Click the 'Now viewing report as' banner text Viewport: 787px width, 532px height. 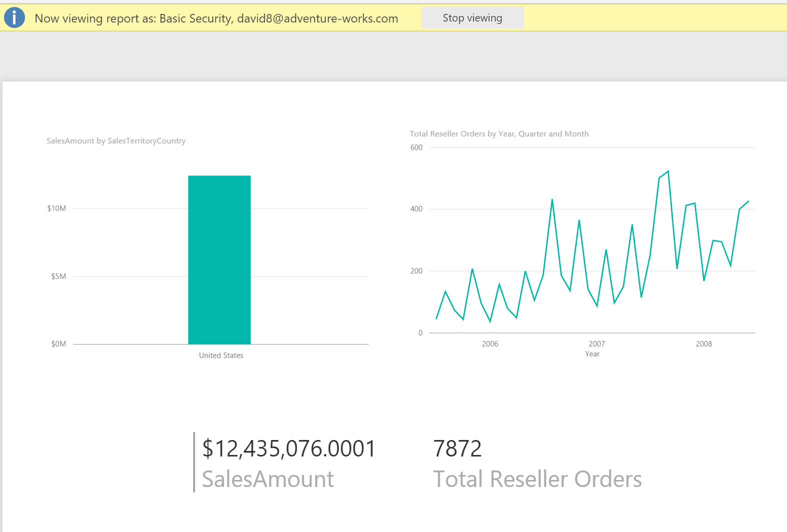click(216, 18)
